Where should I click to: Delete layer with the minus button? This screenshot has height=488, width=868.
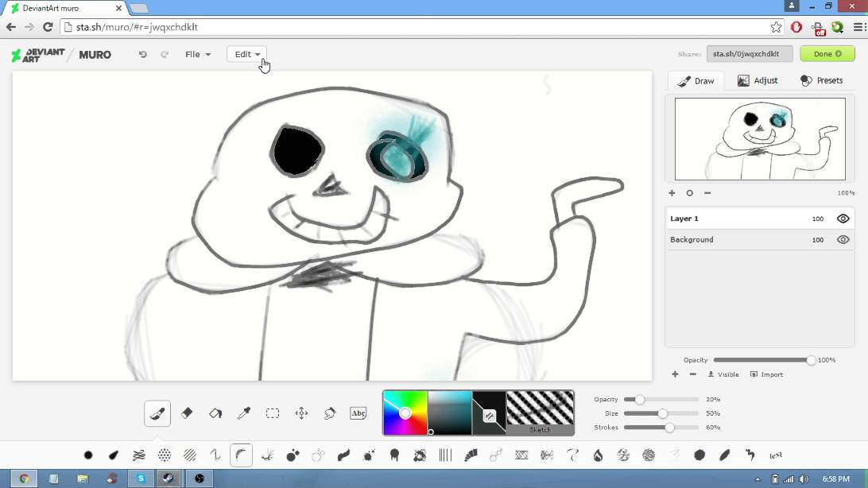click(x=692, y=374)
